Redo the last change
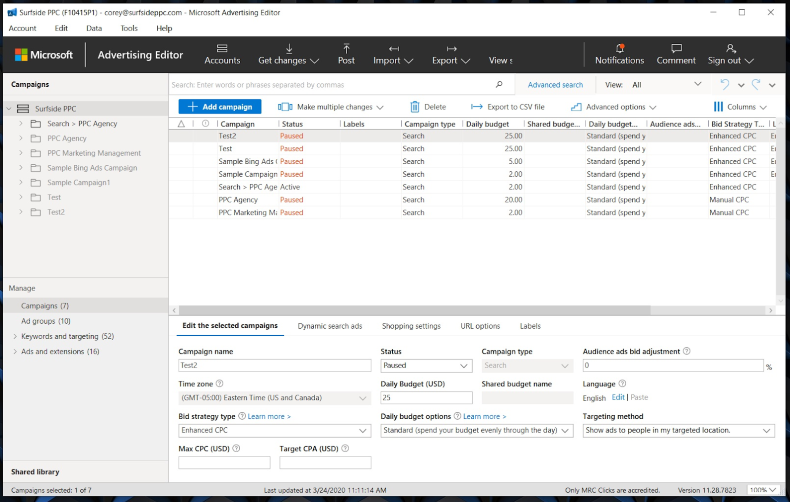 (x=756, y=85)
